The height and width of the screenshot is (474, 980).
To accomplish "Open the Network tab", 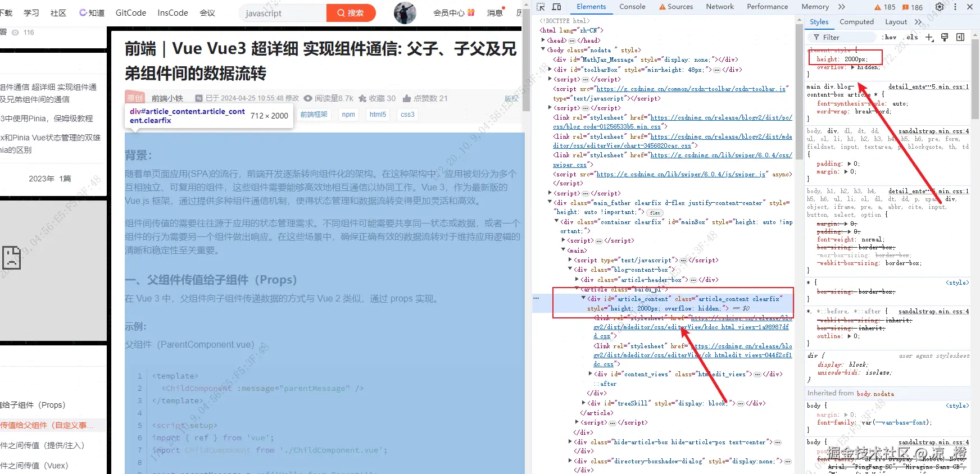I will (x=720, y=7).
